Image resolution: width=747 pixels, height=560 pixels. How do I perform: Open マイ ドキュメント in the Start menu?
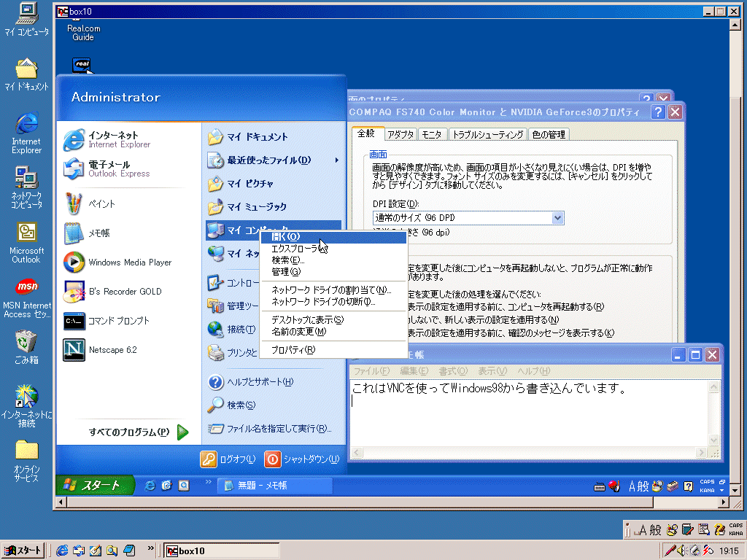[x=248, y=137]
